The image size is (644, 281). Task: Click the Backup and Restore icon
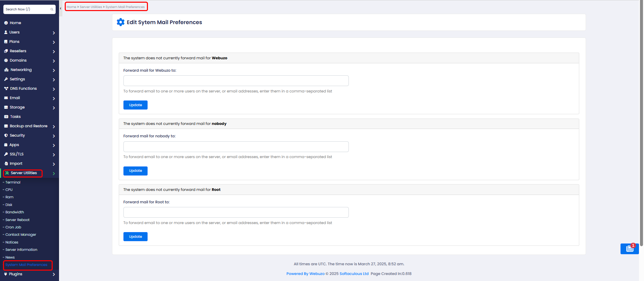tap(6, 126)
